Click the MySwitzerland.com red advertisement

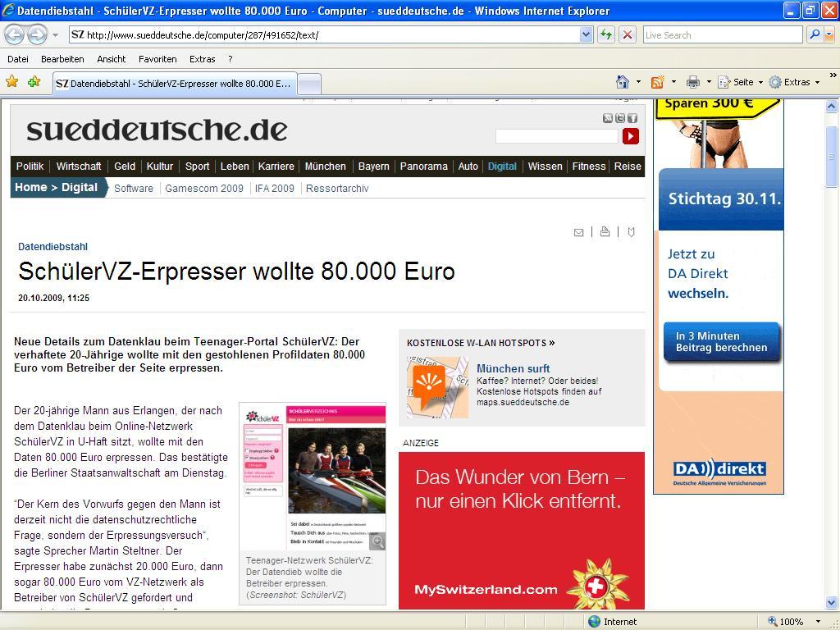click(521, 531)
